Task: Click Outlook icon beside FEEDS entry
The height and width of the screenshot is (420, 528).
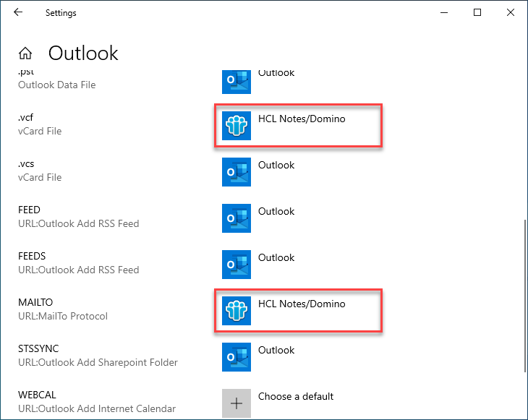Action: [237, 265]
